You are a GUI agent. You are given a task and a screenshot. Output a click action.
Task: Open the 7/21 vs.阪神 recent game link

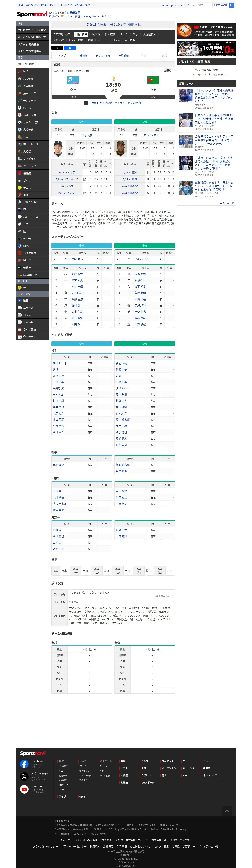[x=130, y=173]
